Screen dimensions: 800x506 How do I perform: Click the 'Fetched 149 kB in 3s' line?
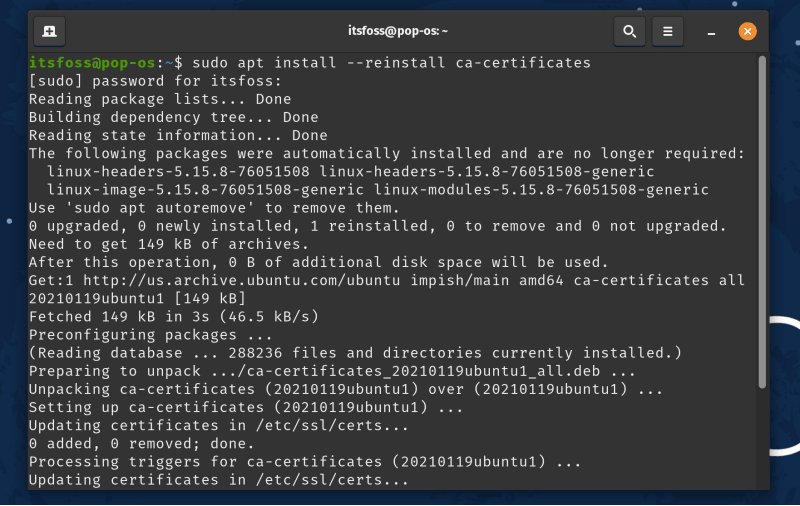point(173,317)
